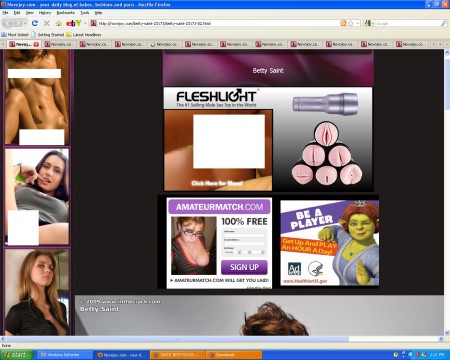The width and height of the screenshot is (450, 360).
Task: Go to the Home page icon
Action: (59, 23)
